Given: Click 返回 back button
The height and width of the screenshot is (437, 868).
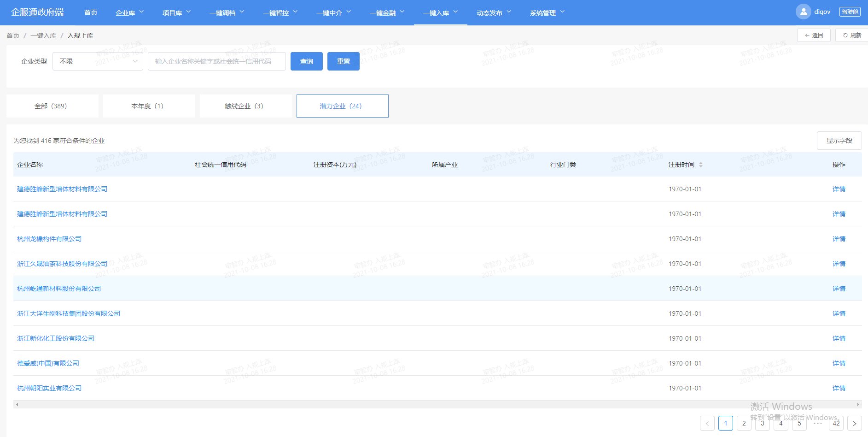Looking at the screenshot, I should point(814,35).
